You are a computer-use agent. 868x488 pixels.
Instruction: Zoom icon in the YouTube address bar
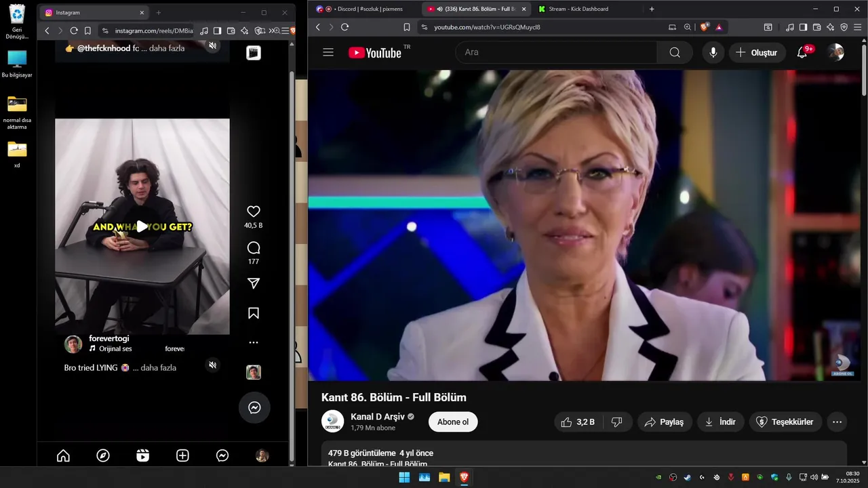(688, 27)
